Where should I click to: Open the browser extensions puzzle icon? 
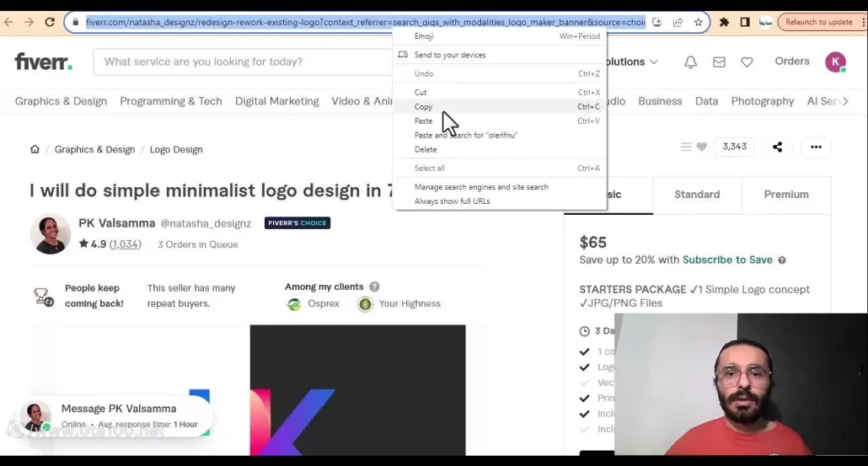[724, 22]
